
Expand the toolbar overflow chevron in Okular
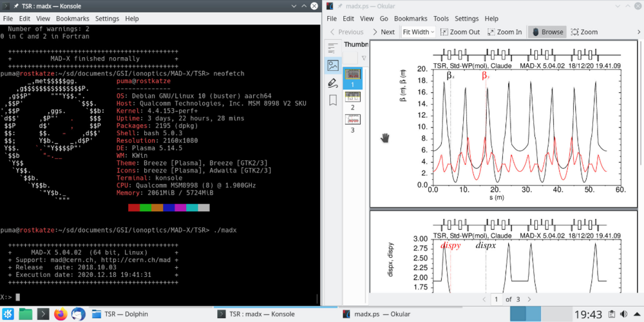[638, 32]
